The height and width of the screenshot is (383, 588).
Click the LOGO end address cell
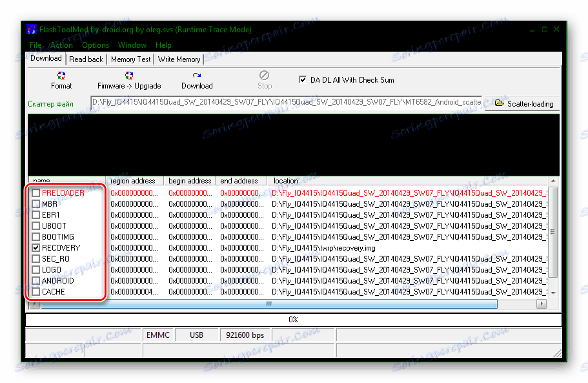242,270
